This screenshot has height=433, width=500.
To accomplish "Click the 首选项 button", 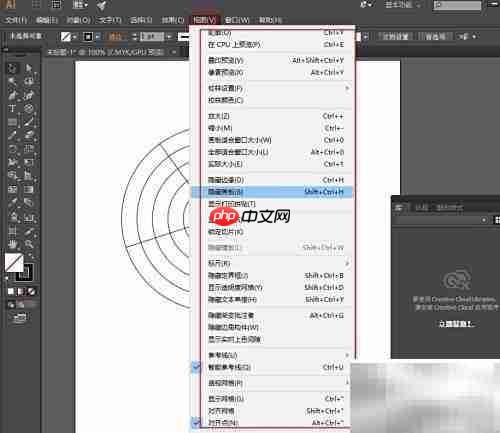I will coord(435,36).
